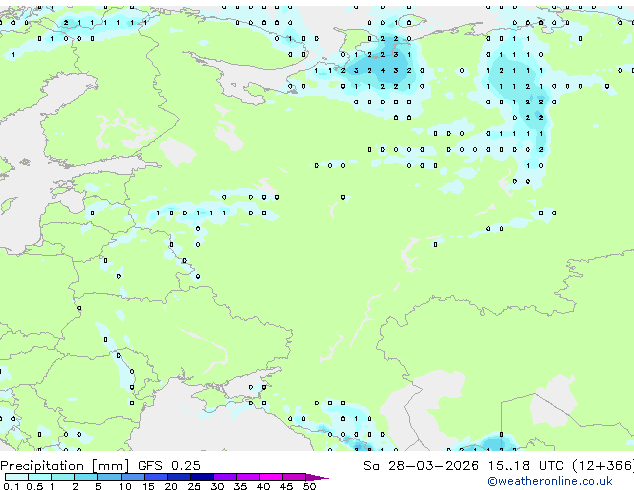The image size is (634, 490).
Task: Click the 1–2 mm legend color swatch
Action: pos(63,477)
